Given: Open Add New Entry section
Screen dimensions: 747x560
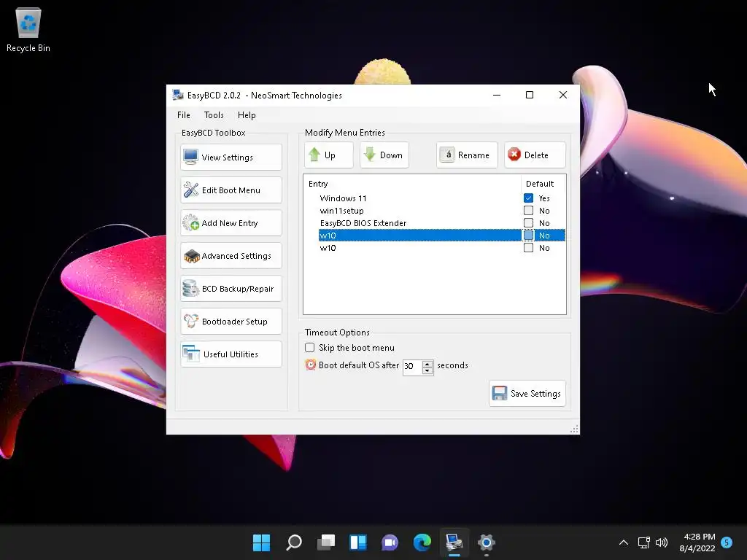Looking at the screenshot, I should [231, 223].
